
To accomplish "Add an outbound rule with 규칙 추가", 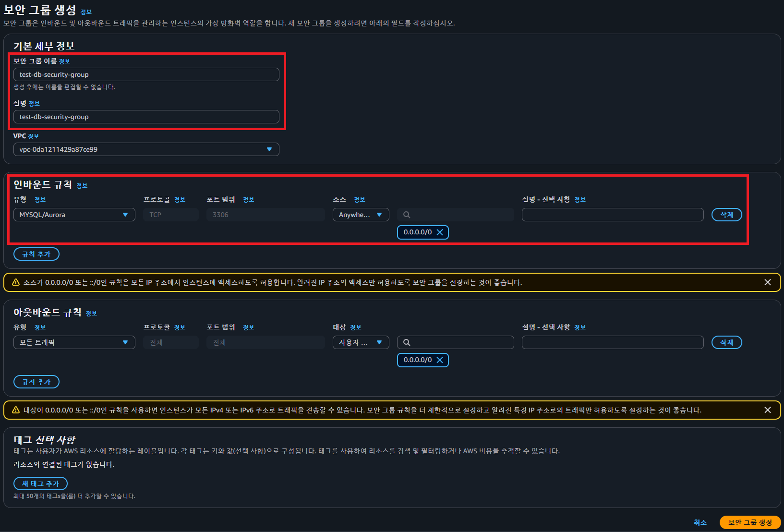I will coord(36,382).
